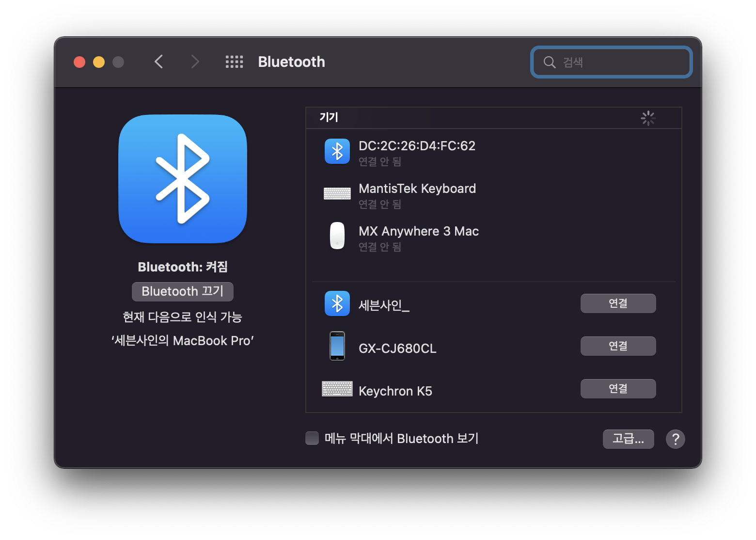Screen dimensions: 756x540
Task: Click the '세븐사인의 MacBook Pro' name text
Action: pyautogui.click(x=183, y=341)
